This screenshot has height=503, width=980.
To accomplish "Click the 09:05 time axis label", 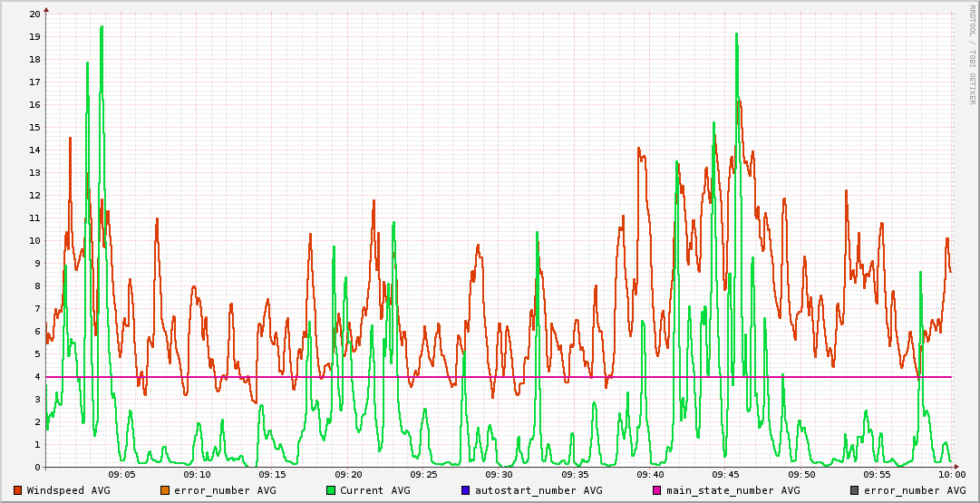I will click(121, 476).
